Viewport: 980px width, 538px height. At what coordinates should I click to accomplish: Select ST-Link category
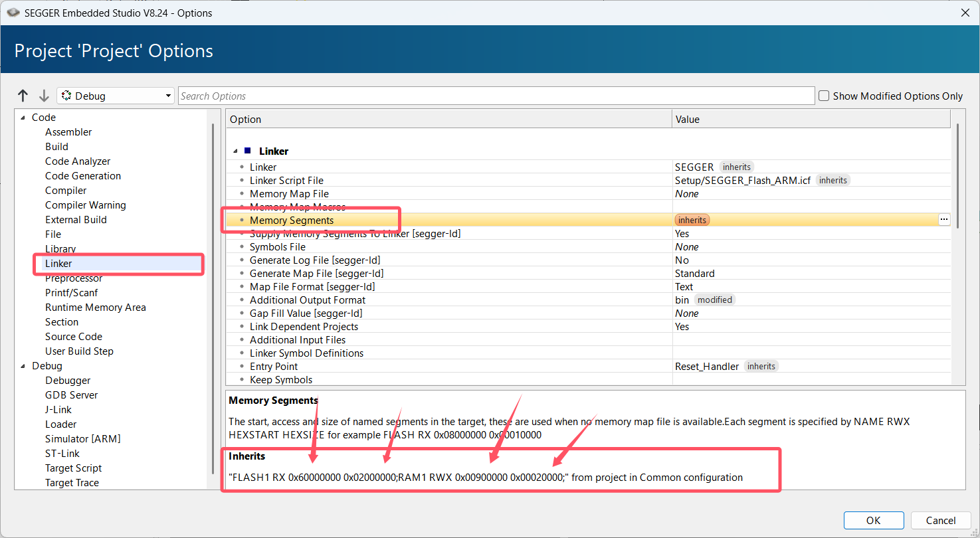pos(62,454)
